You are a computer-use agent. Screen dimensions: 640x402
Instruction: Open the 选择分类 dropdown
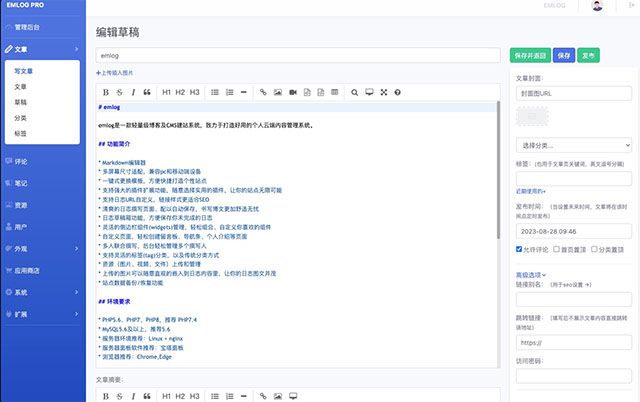[x=573, y=145]
